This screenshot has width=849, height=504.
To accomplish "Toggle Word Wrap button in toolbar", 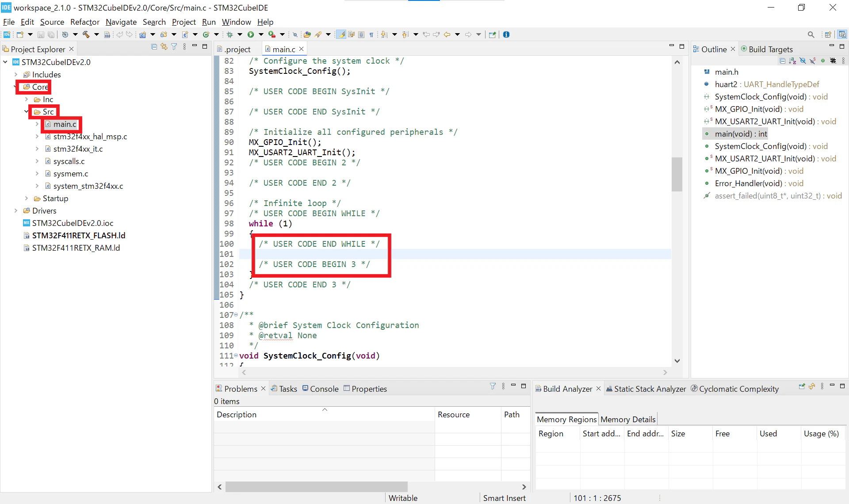I will click(x=351, y=34).
